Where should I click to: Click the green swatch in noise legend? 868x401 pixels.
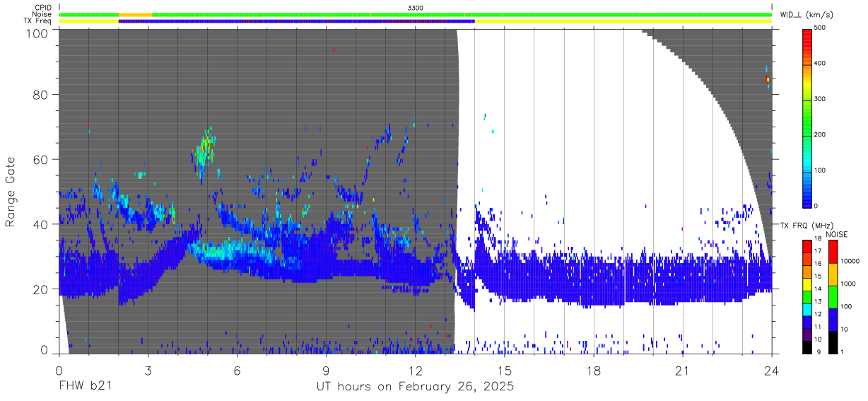pos(832,296)
